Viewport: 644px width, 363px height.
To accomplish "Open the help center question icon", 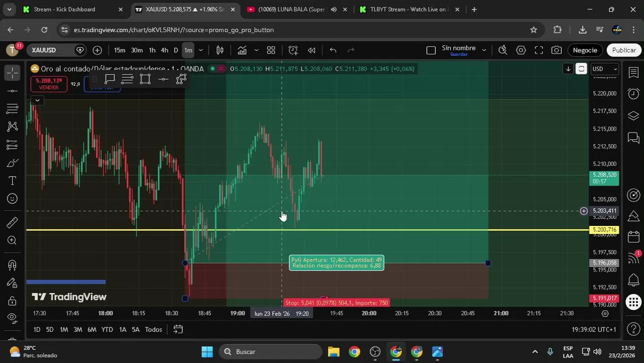I will 633,329.
